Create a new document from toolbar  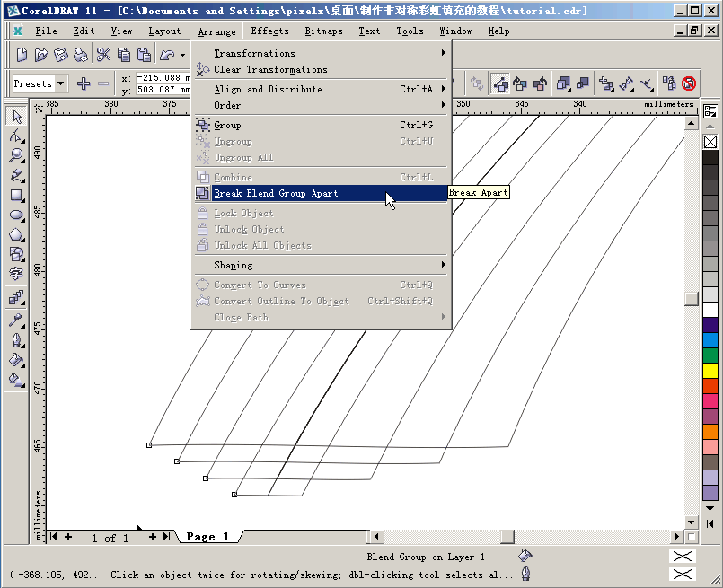[x=22, y=55]
